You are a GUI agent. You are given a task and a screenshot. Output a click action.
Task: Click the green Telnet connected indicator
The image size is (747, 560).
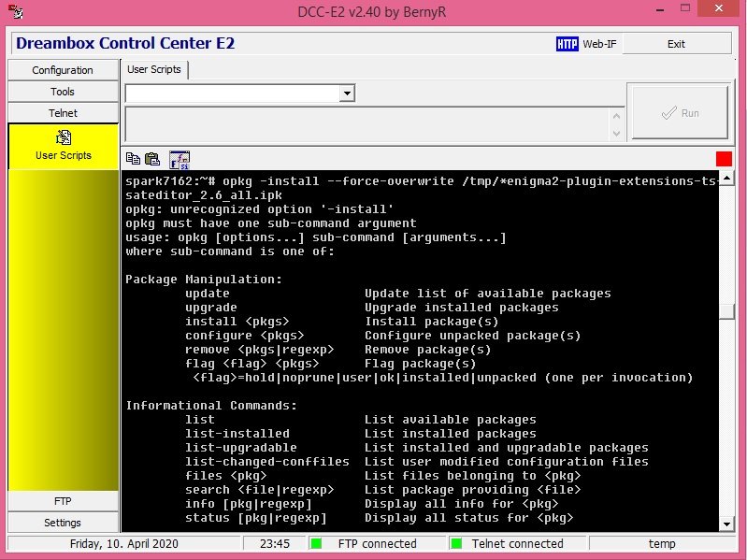coord(456,543)
